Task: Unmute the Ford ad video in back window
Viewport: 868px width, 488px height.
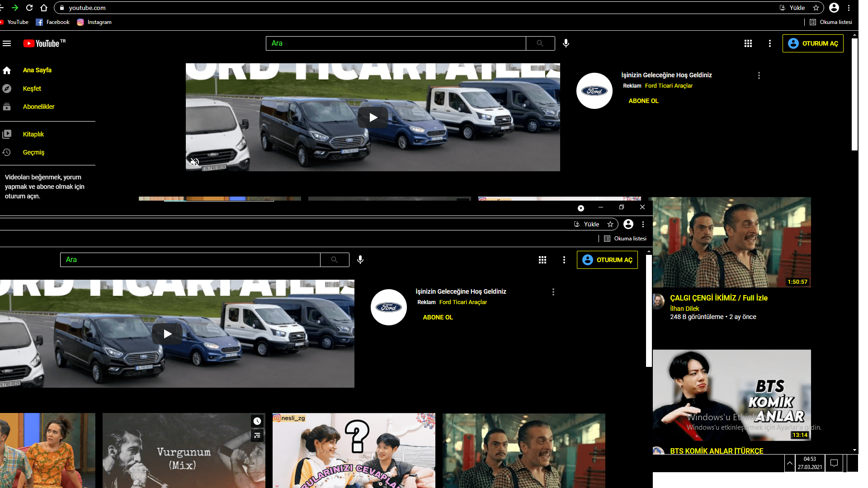Action: [x=195, y=162]
